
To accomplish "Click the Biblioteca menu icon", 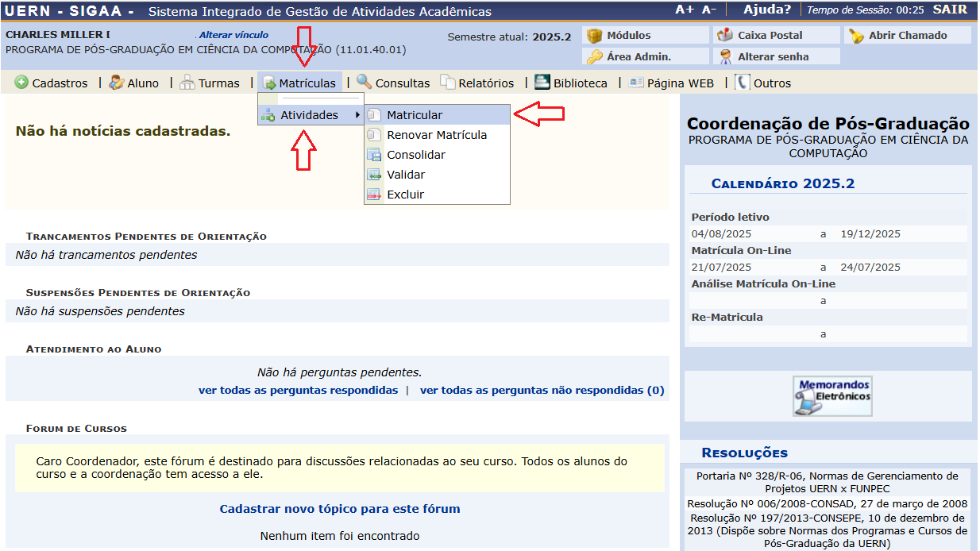I will (x=542, y=83).
